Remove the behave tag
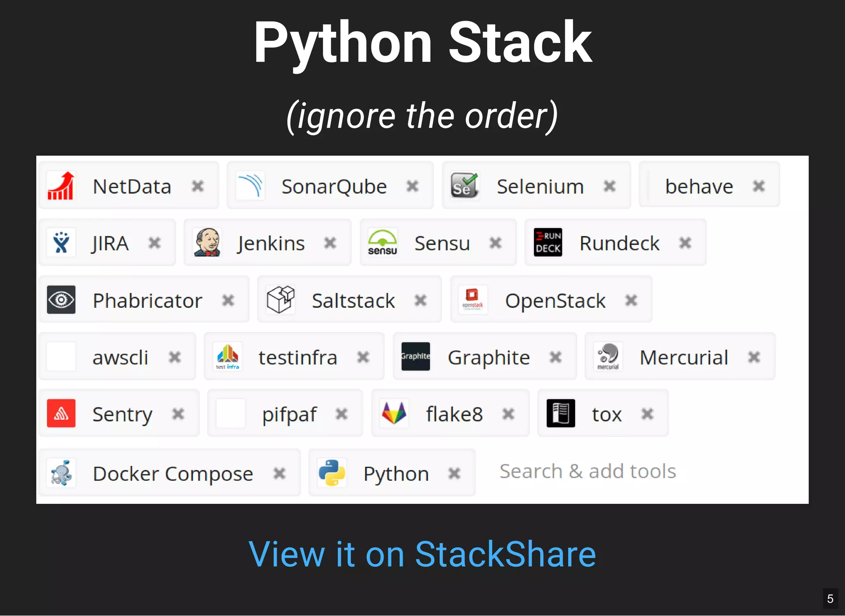The image size is (845, 616). click(759, 186)
